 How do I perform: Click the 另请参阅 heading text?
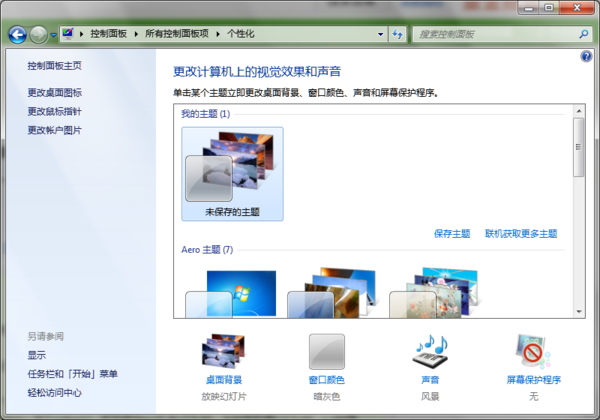[x=46, y=336]
